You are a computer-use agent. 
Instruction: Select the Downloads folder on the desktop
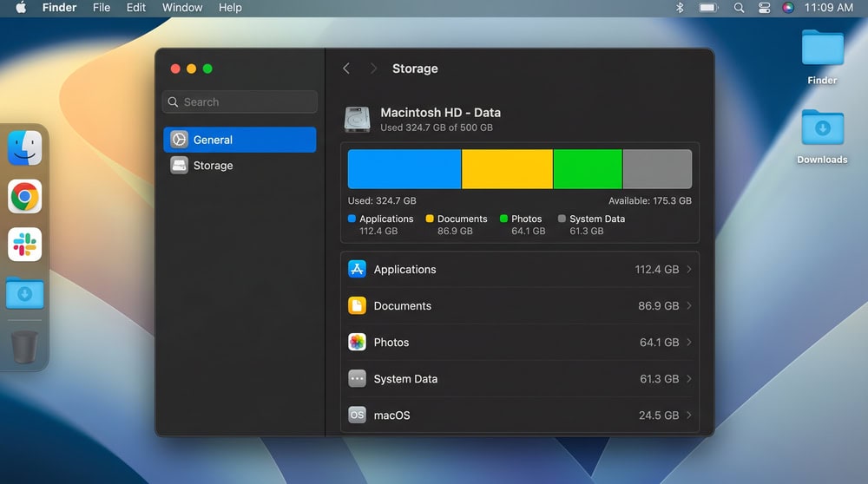click(823, 128)
